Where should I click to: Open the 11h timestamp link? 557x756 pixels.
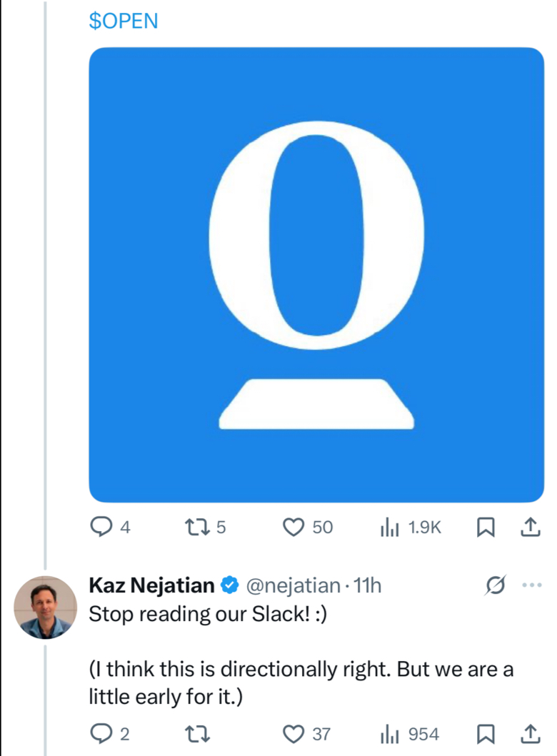368,586
